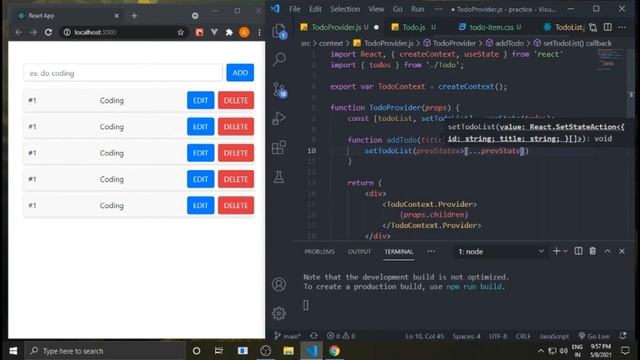Click the editor minimap

[x=611, y=60]
